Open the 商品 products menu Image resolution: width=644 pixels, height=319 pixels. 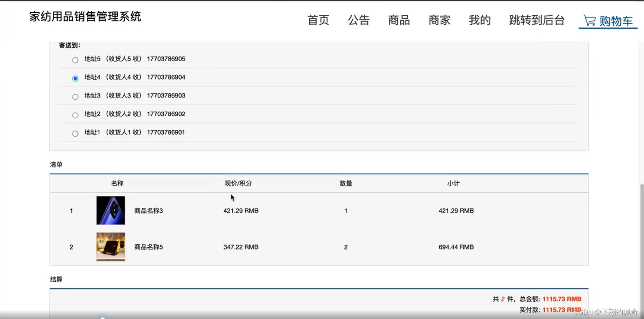399,20
